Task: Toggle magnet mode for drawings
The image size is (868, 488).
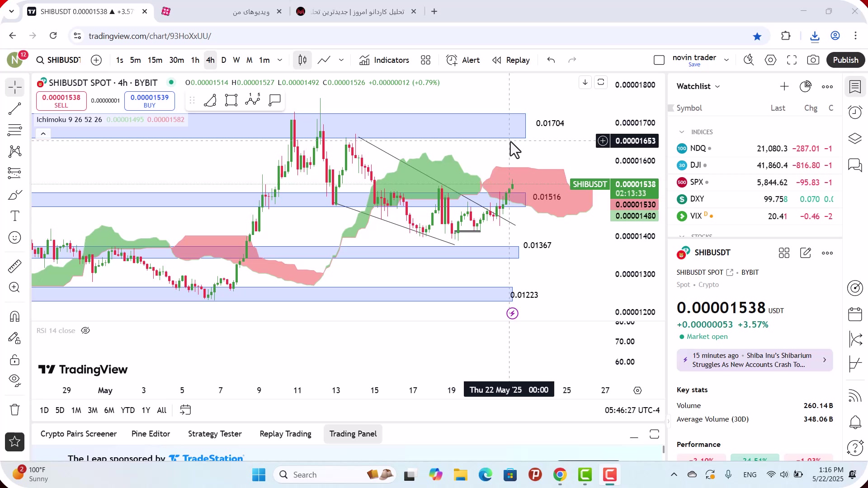Action: click(15, 316)
